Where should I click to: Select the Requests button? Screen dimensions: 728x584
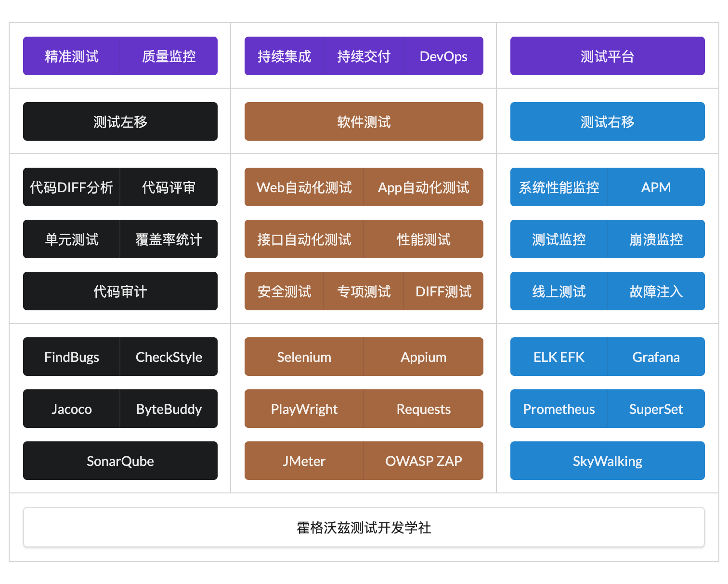(424, 409)
